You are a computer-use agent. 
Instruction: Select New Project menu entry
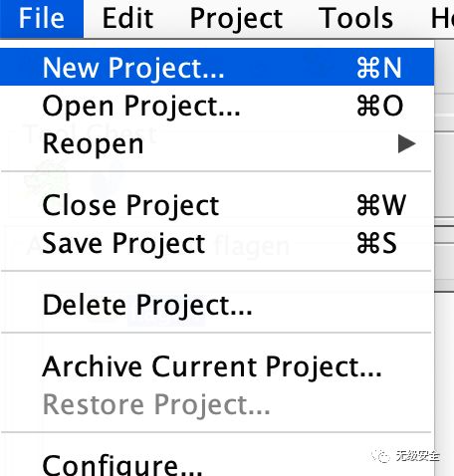pyautogui.click(x=217, y=68)
